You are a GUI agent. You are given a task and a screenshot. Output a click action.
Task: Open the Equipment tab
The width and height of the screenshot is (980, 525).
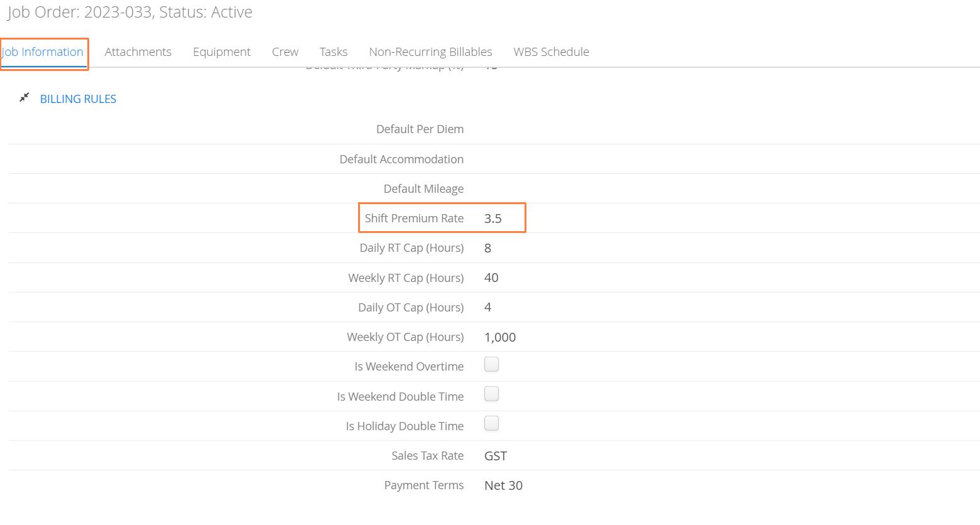tap(222, 52)
